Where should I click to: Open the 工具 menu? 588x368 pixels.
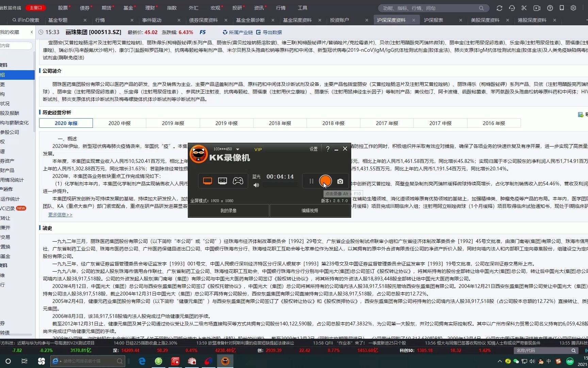coord(303,8)
